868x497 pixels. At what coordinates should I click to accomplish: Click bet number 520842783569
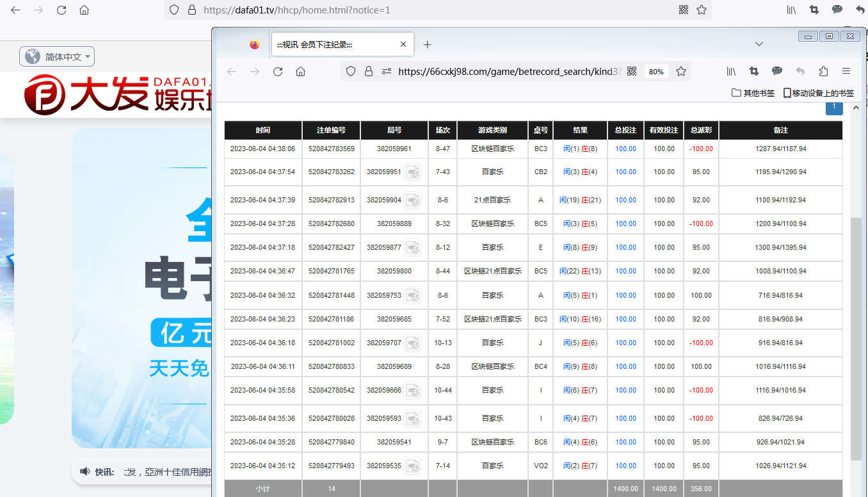[x=332, y=149]
